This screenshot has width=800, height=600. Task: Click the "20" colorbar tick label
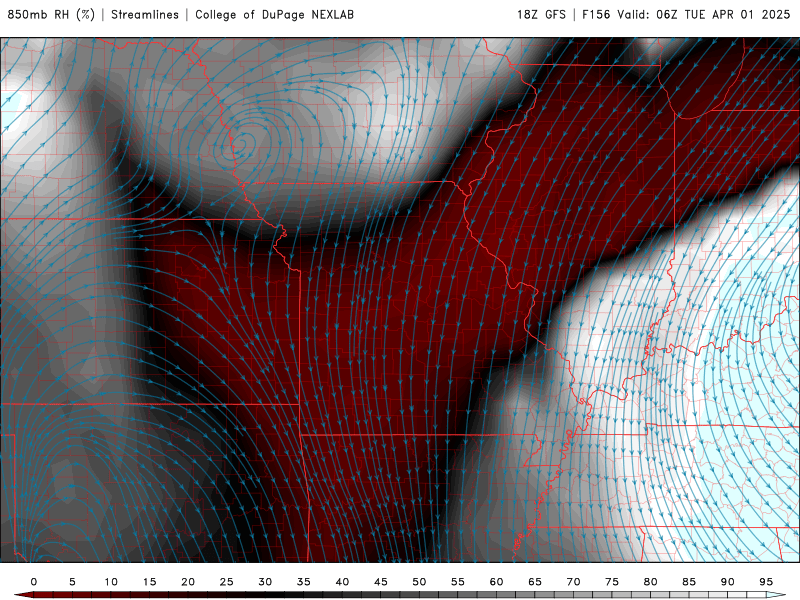point(188,582)
